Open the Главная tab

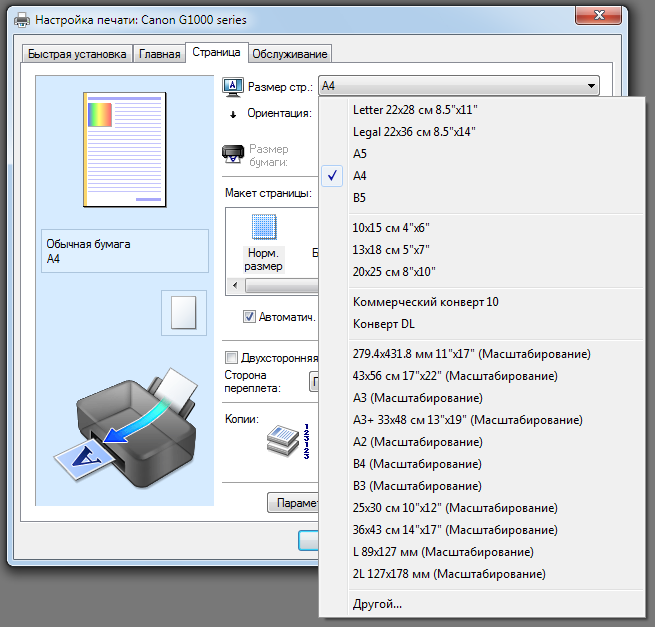coord(160,54)
